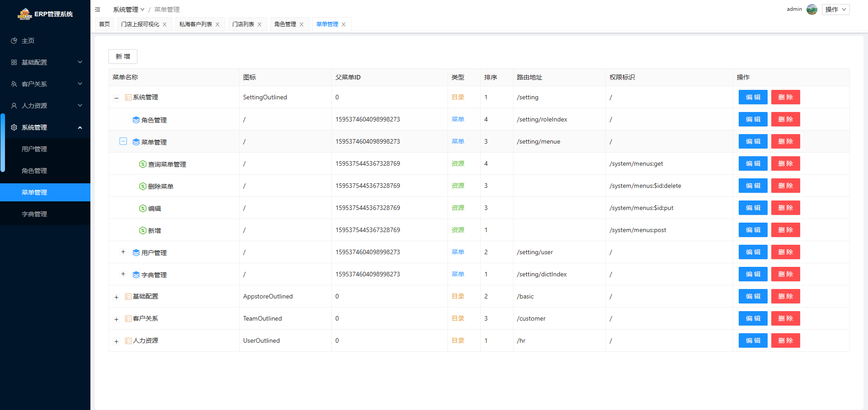Delete the 角色管理 row

coord(786,119)
